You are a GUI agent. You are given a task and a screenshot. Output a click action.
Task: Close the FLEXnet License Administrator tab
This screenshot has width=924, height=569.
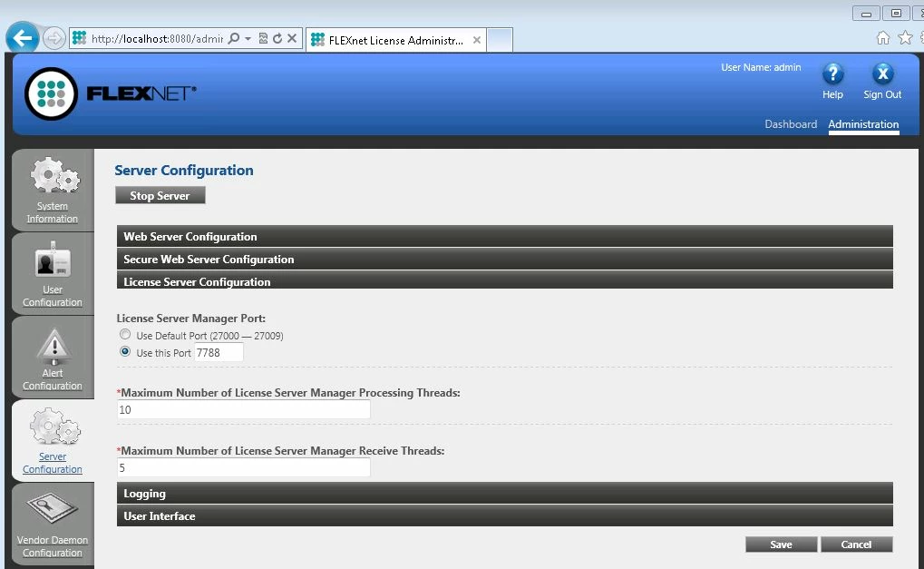(477, 40)
